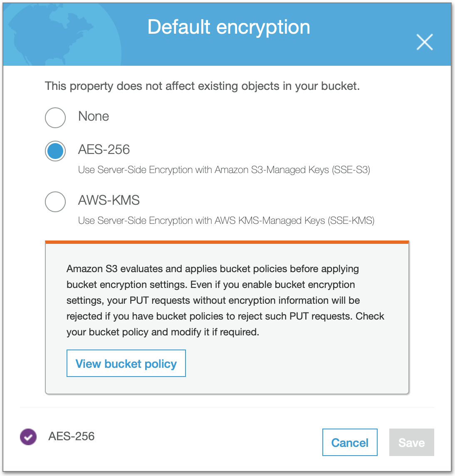Select the None encryption radio button
This screenshot has height=476, width=455.
click(55, 117)
